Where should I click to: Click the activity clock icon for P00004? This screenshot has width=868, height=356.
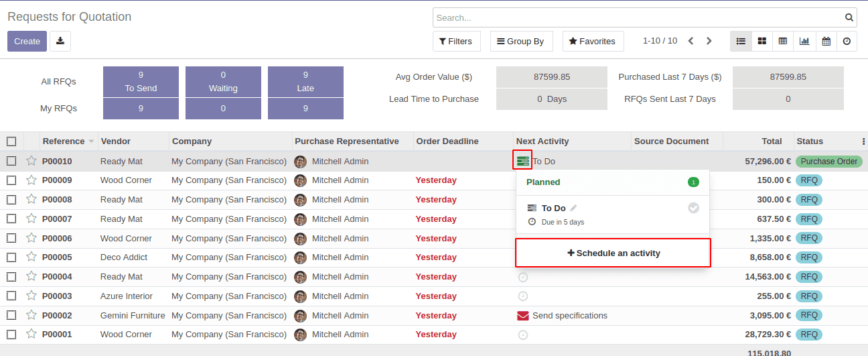click(x=523, y=277)
